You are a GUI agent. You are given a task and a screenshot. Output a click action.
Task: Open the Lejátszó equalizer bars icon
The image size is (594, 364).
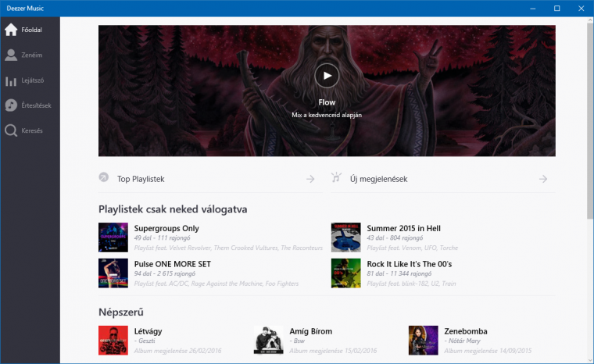pyautogui.click(x=11, y=80)
